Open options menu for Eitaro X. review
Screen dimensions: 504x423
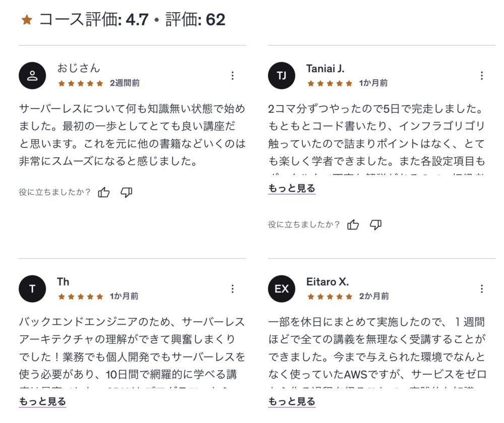point(481,289)
